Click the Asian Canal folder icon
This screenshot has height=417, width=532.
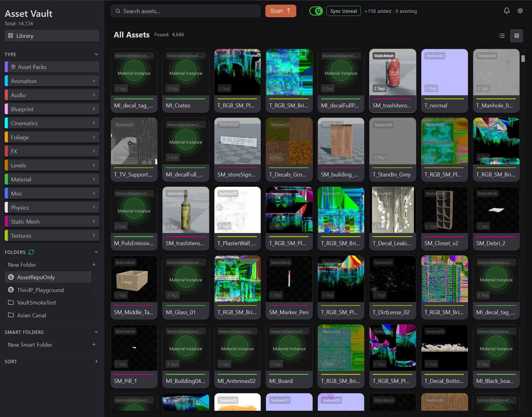pyautogui.click(x=11, y=315)
